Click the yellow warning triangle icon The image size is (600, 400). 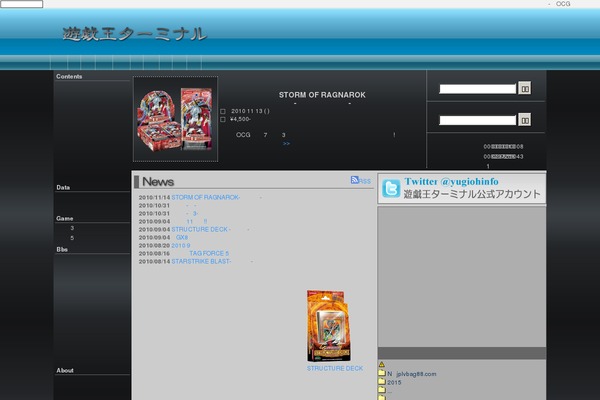[x=382, y=364]
